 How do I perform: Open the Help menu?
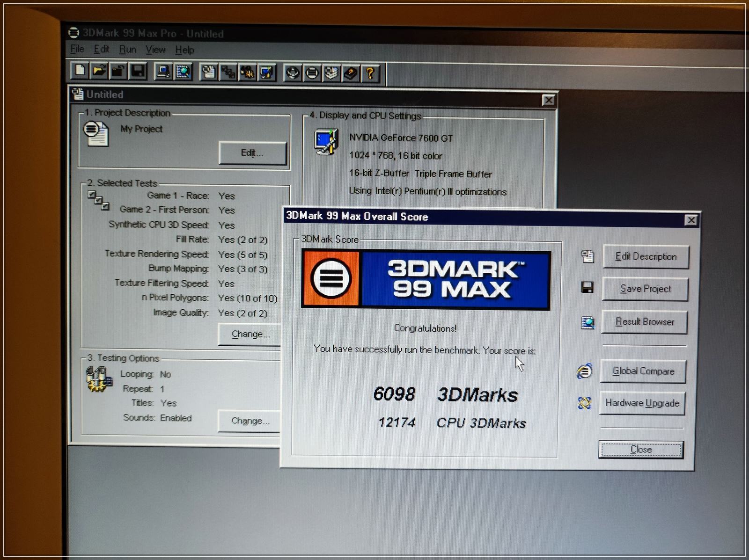pos(184,50)
